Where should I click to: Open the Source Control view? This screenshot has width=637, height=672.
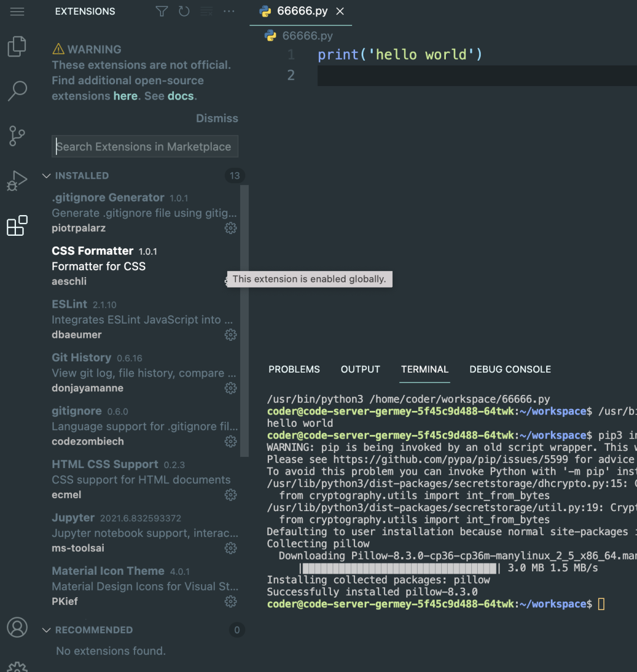tap(17, 136)
